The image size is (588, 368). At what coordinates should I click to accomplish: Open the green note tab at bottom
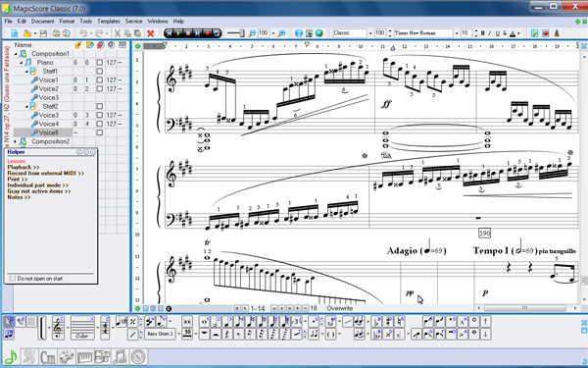(11, 357)
